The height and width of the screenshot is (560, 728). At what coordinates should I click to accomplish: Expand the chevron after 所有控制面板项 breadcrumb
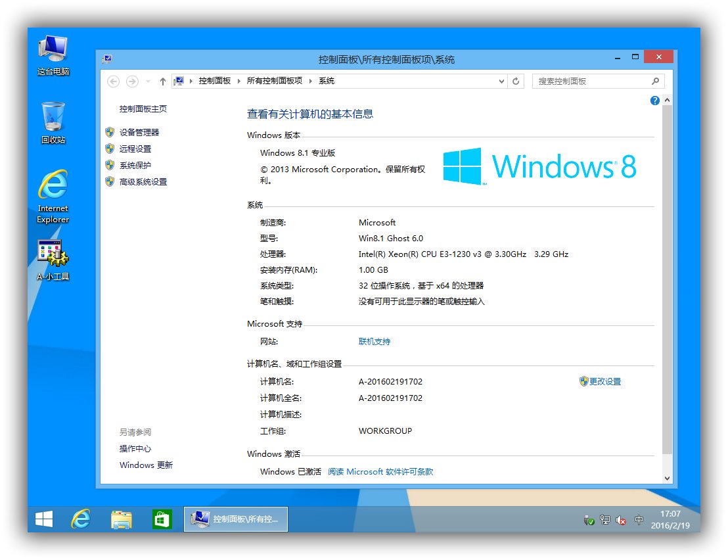[x=310, y=82]
